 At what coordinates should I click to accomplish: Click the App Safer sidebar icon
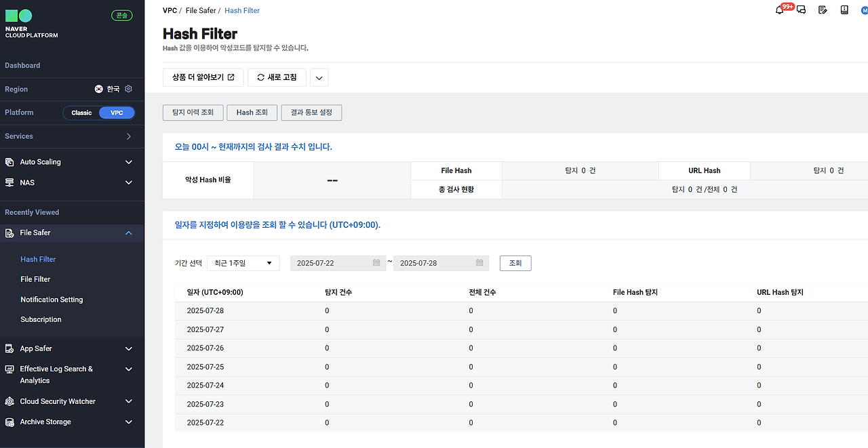(x=9, y=348)
